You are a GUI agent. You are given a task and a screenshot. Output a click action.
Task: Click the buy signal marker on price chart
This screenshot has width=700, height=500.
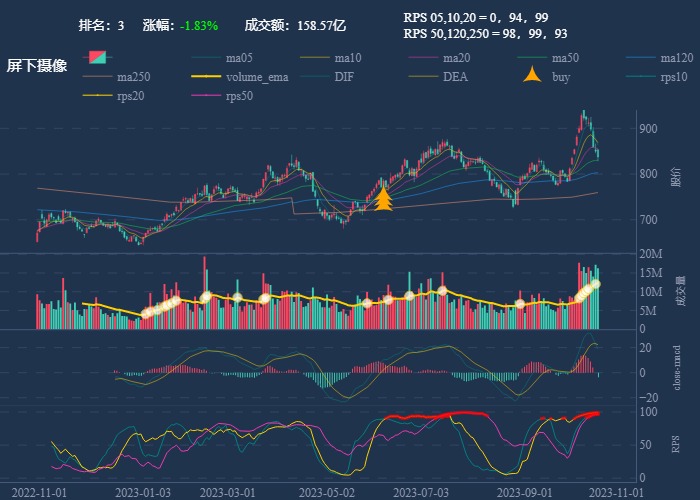pos(383,199)
